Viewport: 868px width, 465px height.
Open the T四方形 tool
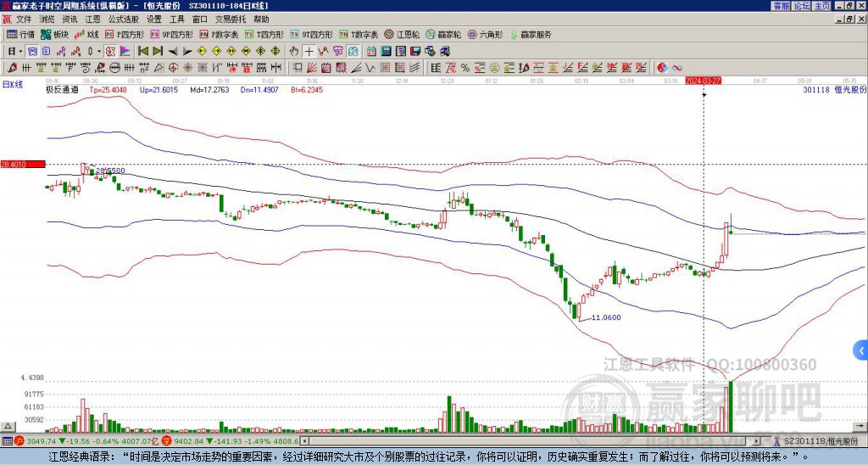264,35
